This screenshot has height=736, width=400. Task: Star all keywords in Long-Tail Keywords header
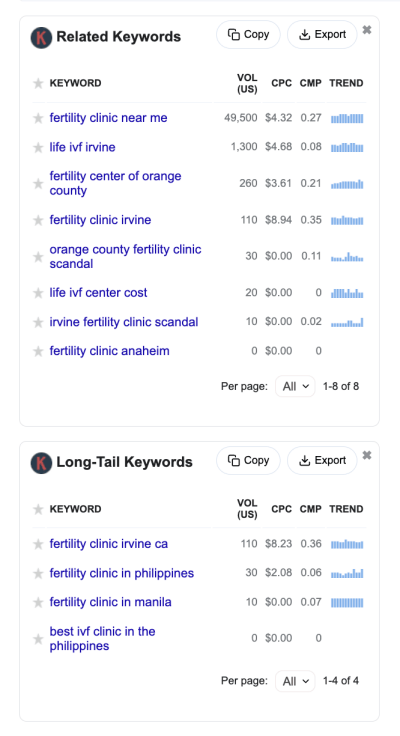[x=38, y=509]
